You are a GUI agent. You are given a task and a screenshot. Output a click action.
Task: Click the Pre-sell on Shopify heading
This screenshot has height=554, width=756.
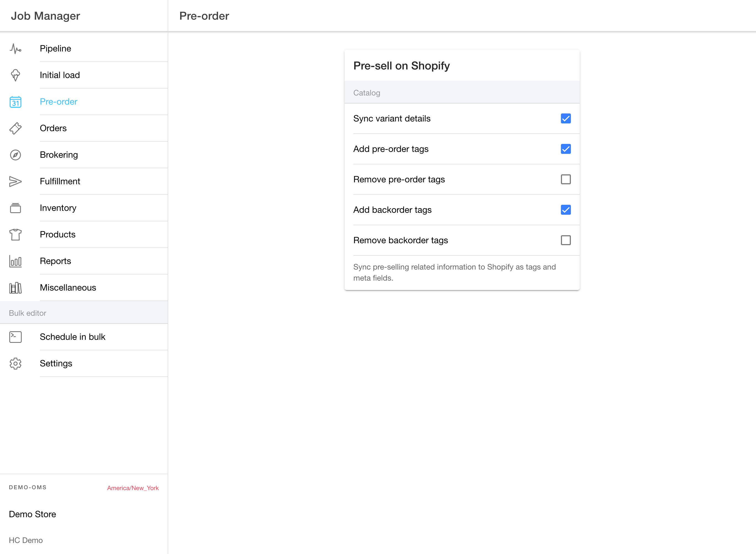(401, 66)
